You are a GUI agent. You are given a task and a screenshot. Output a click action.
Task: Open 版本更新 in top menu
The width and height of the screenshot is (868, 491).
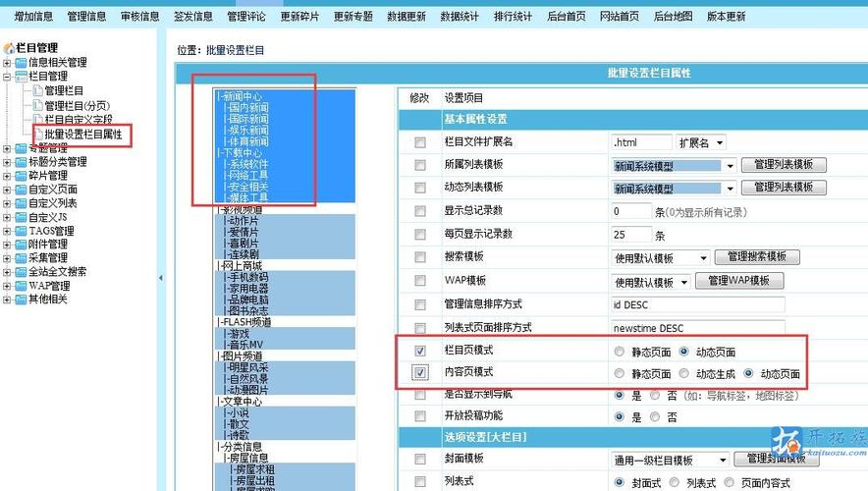point(727,17)
